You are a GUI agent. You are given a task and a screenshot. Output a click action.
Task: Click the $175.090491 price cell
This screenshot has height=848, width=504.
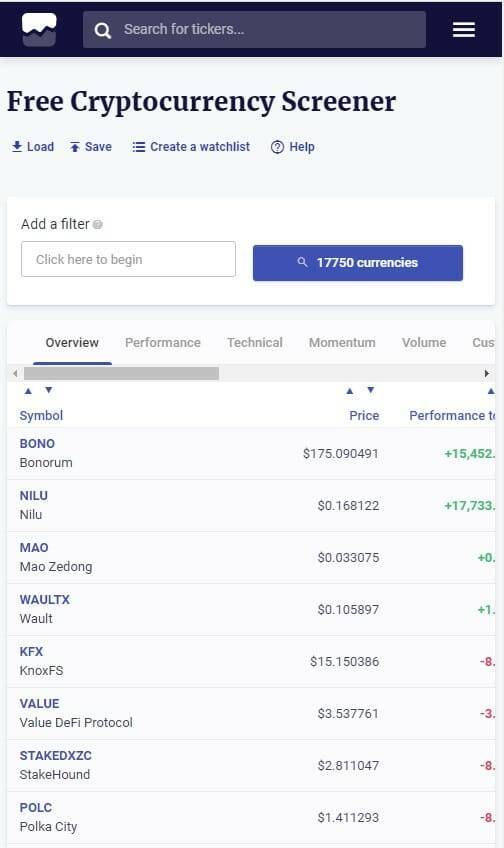tap(341, 453)
